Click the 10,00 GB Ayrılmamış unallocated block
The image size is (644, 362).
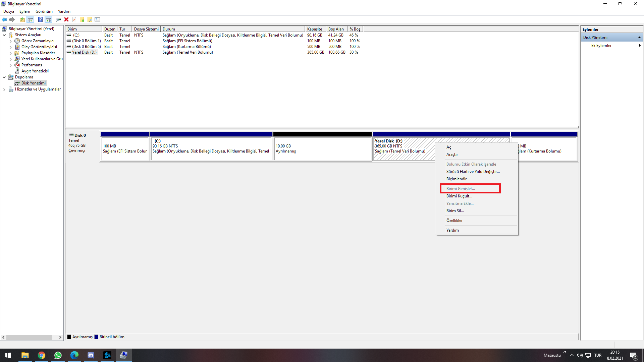click(322, 146)
